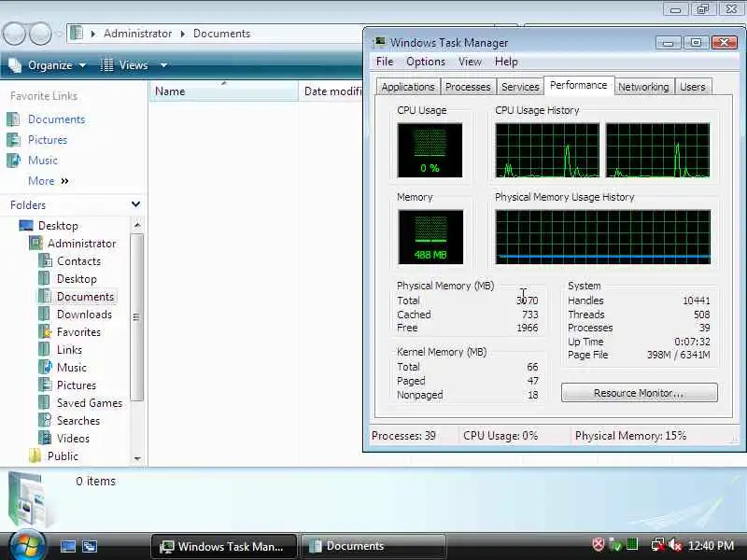Image resolution: width=747 pixels, height=560 pixels.
Task: Open the Windows Start orb
Action: coord(27,546)
